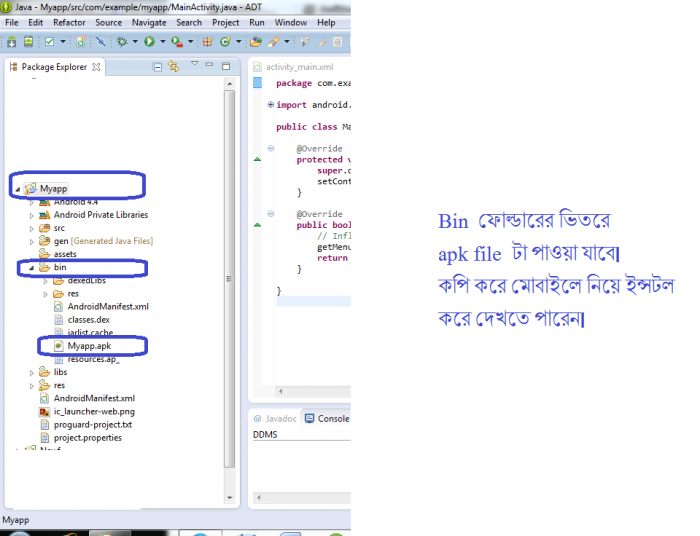Toggle Link with Editor icon
This screenshot has height=536, width=700.
click(x=174, y=66)
